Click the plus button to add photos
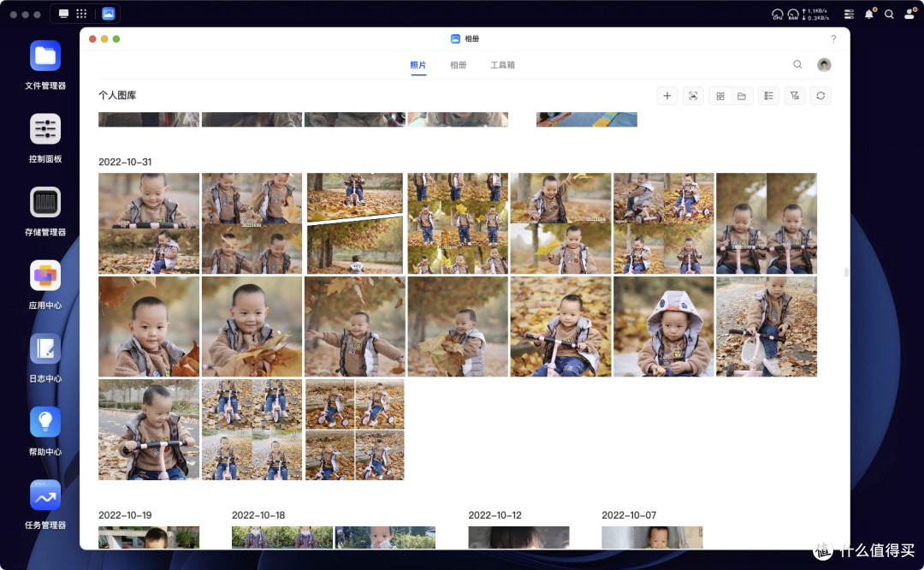Viewport: 924px width, 570px height. 667,96
